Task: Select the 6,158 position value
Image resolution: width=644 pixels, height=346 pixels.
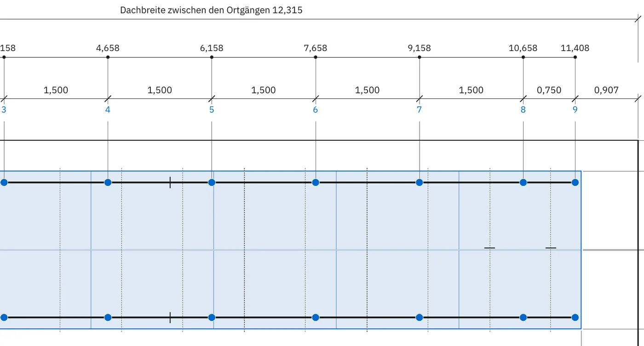Action: coord(212,48)
